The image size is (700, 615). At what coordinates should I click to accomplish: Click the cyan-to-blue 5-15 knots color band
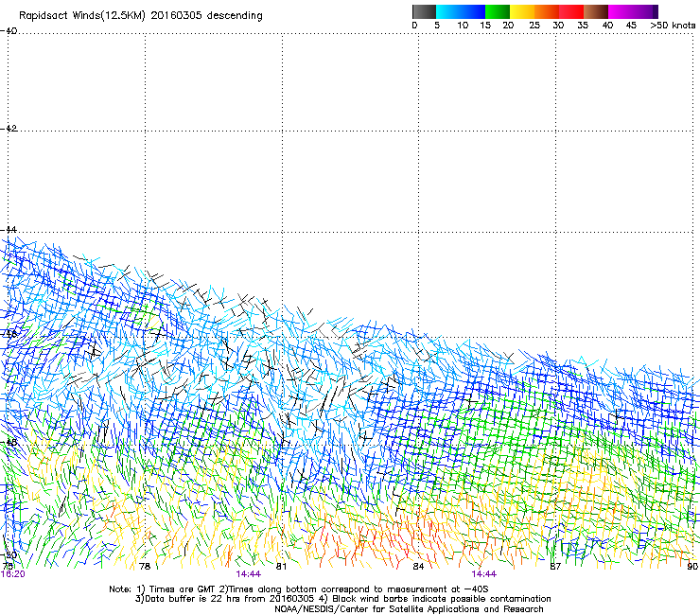(461, 11)
